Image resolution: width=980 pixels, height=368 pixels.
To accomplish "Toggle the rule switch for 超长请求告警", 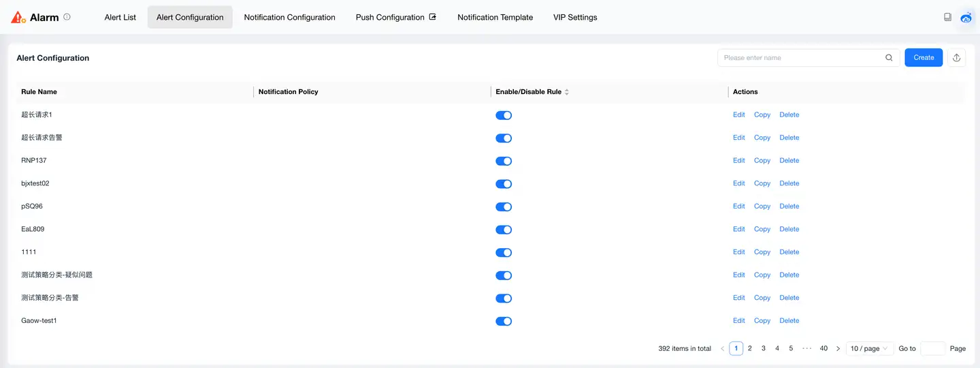I will pos(504,138).
